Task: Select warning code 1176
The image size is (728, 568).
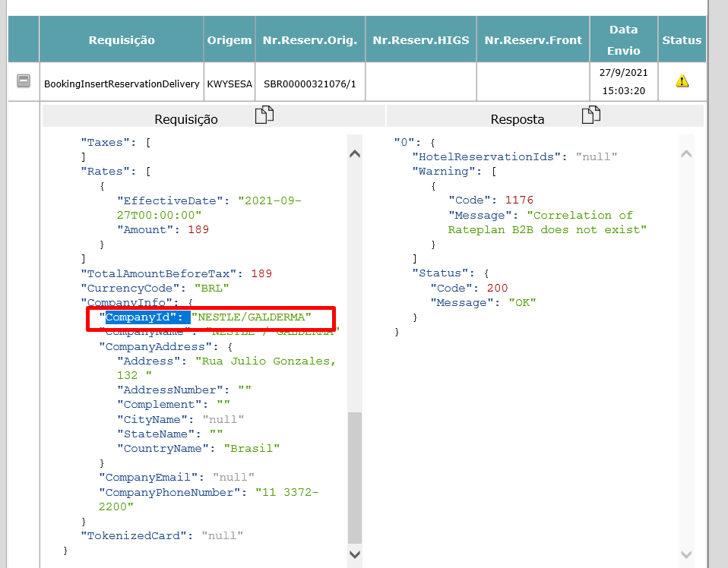Action: (519, 200)
